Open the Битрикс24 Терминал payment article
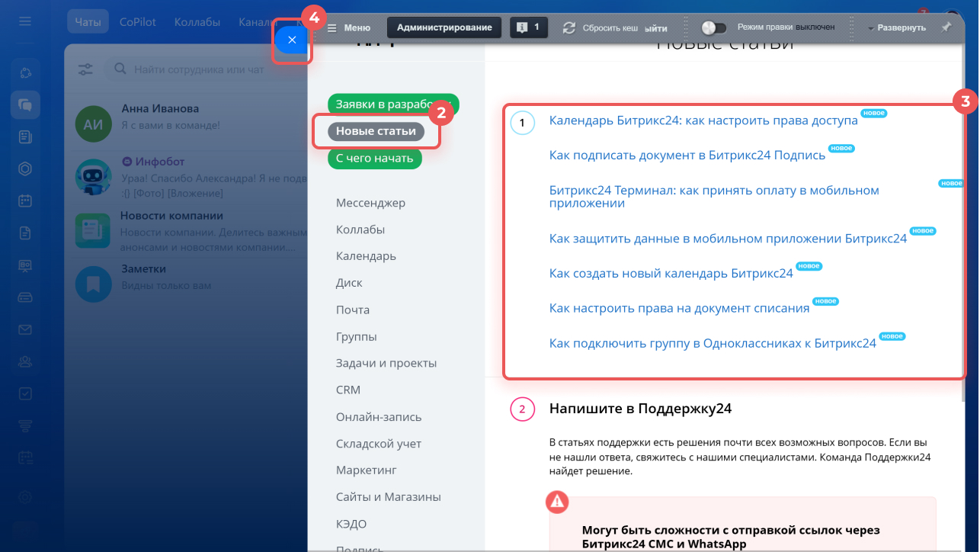 pyautogui.click(x=714, y=197)
